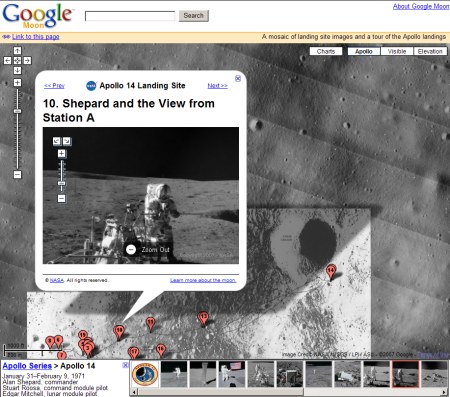Zoom out on the moon map

[18, 174]
